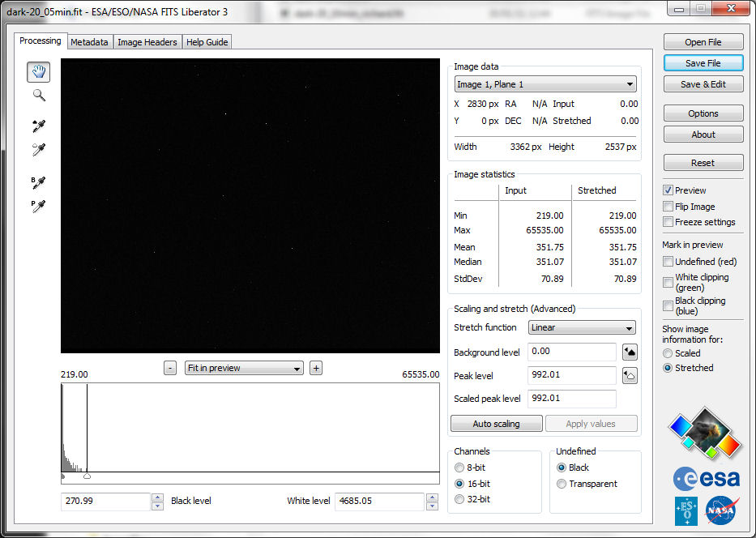The image size is (756, 538).
Task: Click the Open File button
Action: click(x=703, y=42)
